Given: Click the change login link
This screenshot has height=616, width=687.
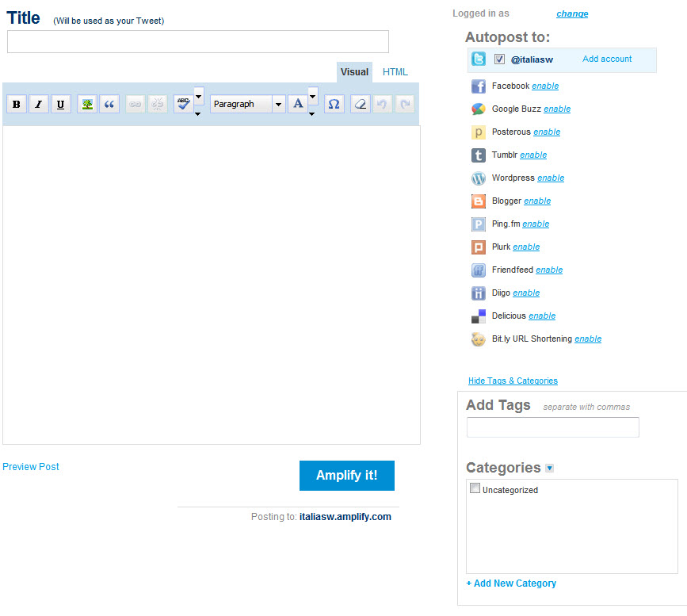Looking at the screenshot, I should click(x=572, y=14).
